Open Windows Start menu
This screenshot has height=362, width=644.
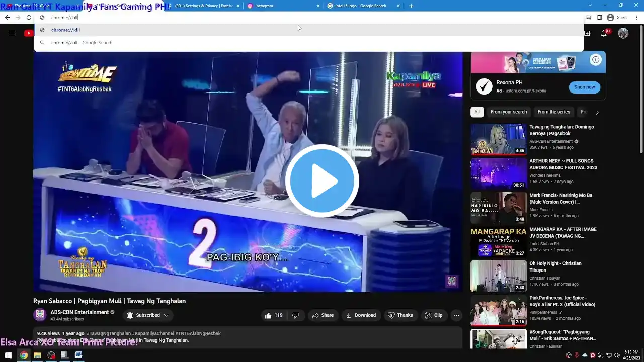8,355
